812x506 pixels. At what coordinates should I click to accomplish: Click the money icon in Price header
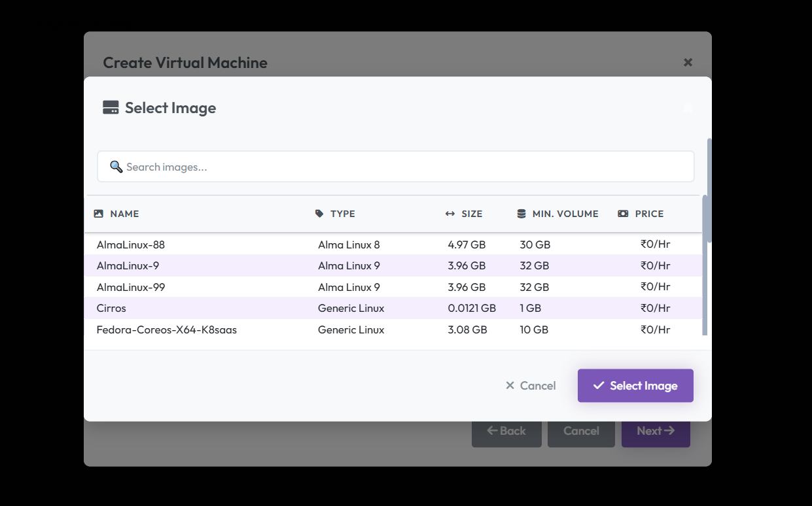pos(623,214)
